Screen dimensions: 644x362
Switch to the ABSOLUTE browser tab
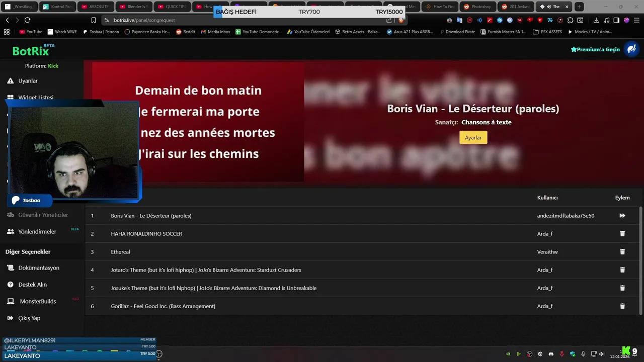95,7
